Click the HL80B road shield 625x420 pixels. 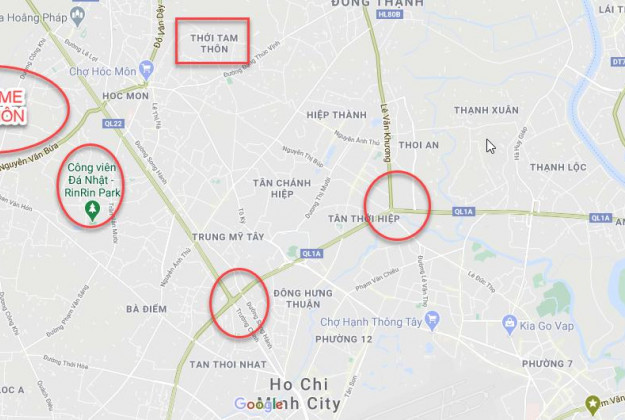tap(389, 15)
